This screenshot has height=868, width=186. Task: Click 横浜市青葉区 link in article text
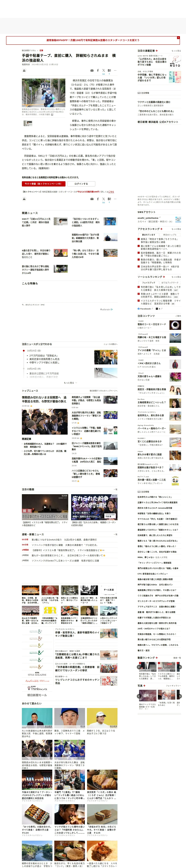pyautogui.click(x=80, y=81)
